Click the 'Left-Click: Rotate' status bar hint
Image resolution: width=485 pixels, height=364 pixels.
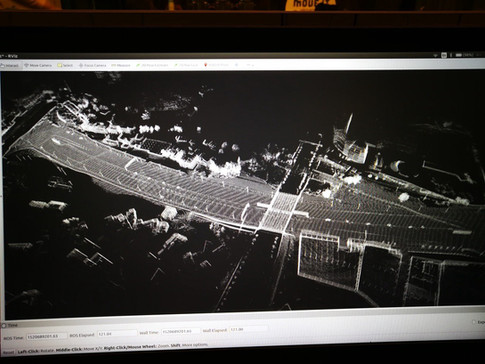(x=35, y=351)
